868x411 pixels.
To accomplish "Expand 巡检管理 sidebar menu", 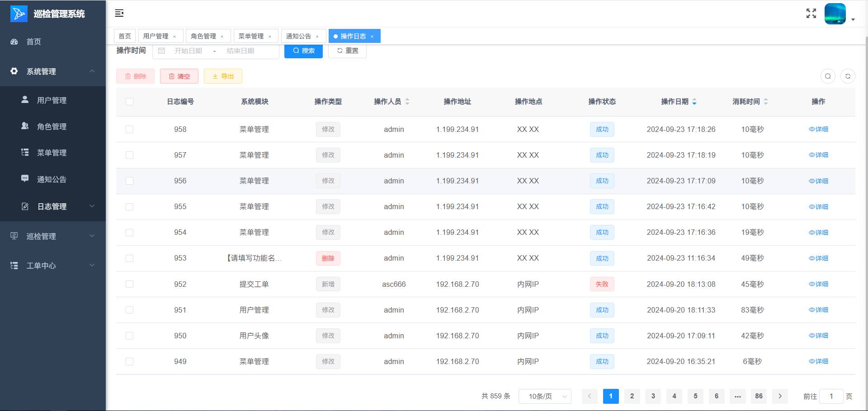I will [x=53, y=236].
